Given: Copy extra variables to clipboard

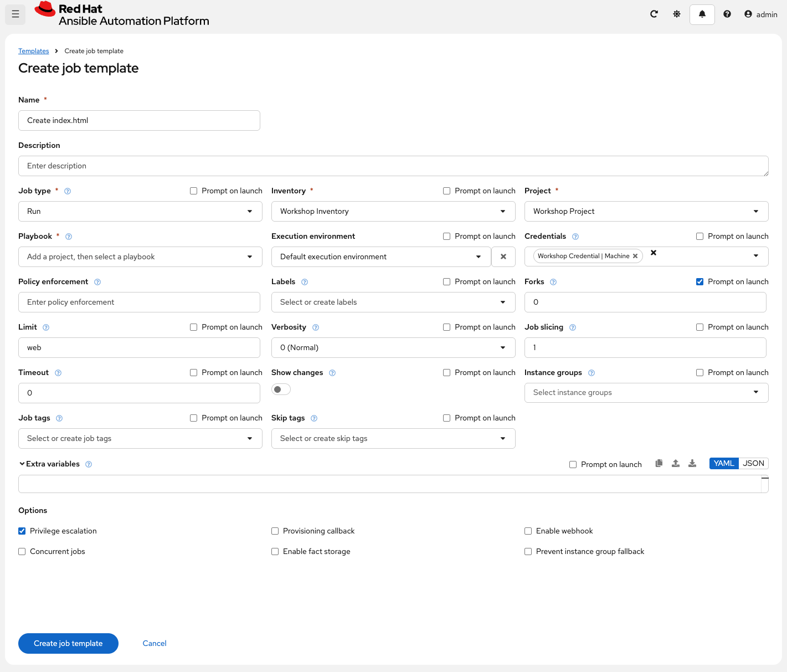Looking at the screenshot, I should [x=659, y=464].
